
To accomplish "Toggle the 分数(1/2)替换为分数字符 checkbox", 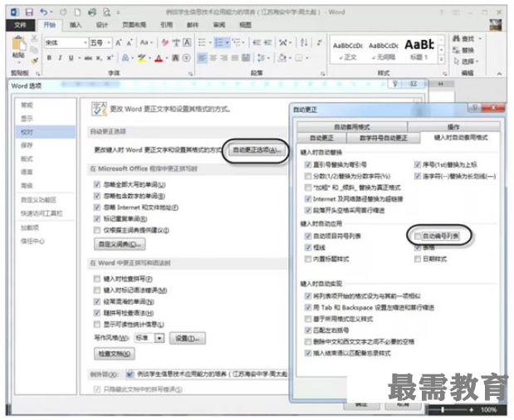I will [x=308, y=176].
